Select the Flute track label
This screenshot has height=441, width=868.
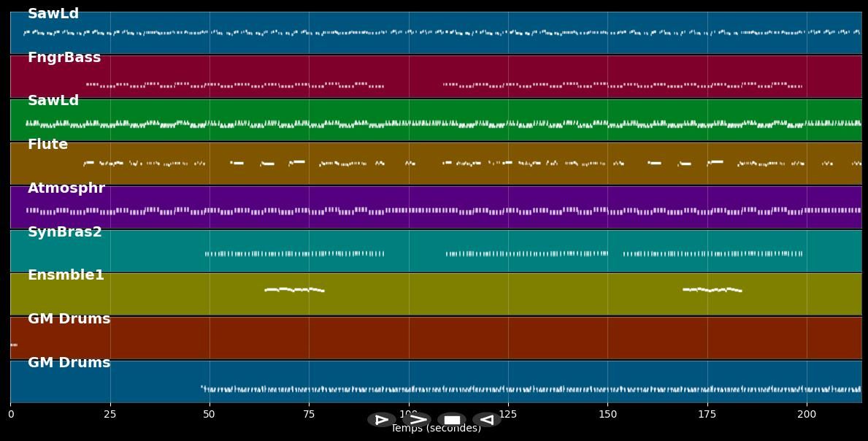click(47, 145)
